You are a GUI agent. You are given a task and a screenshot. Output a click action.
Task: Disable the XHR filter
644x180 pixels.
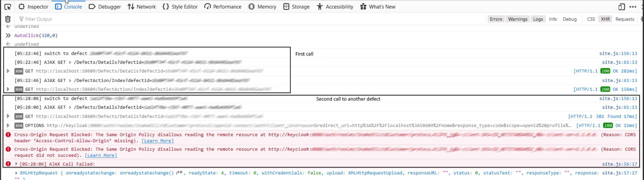605,19
